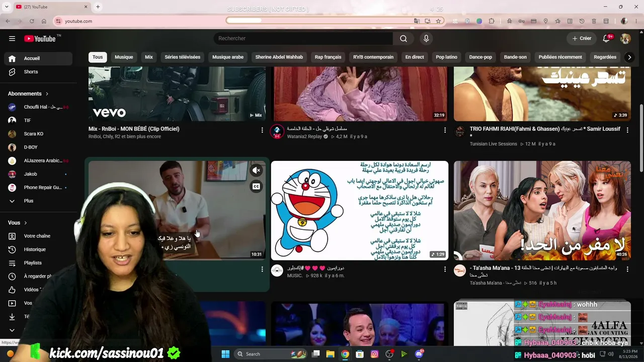Open a new Chrome tab

pos(98,7)
